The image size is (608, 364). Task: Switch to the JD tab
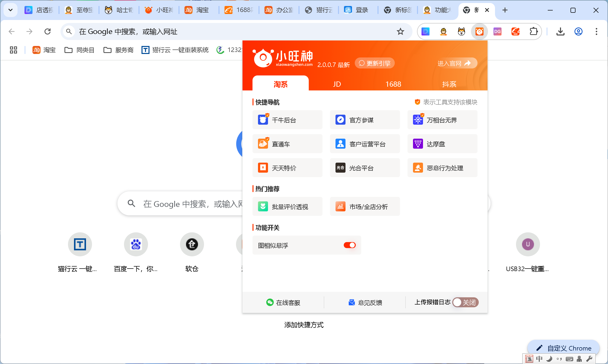pyautogui.click(x=337, y=84)
